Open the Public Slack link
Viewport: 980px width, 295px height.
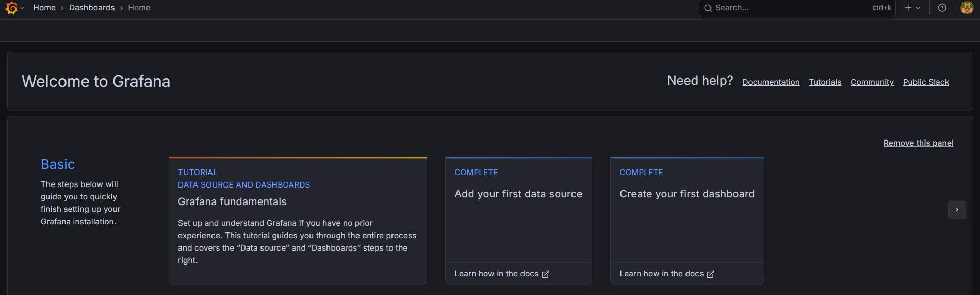click(926, 82)
